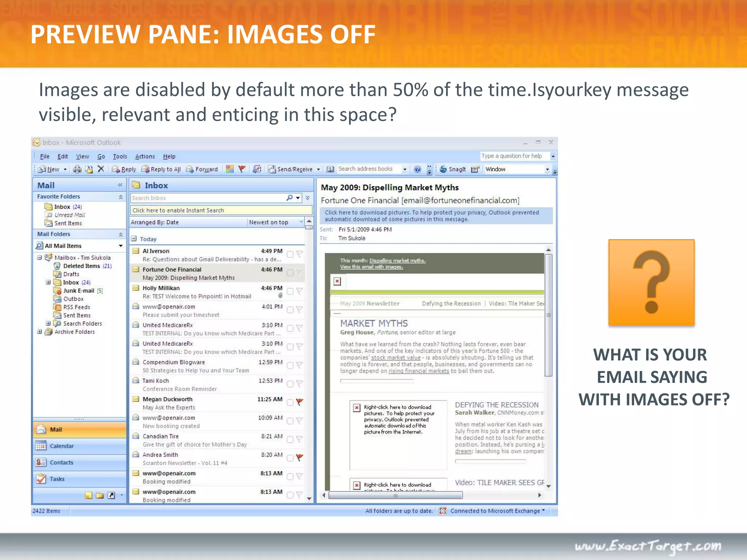Toggle flag on Compendium Blogware message
The height and width of the screenshot is (560, 747).
pos(299,365)
